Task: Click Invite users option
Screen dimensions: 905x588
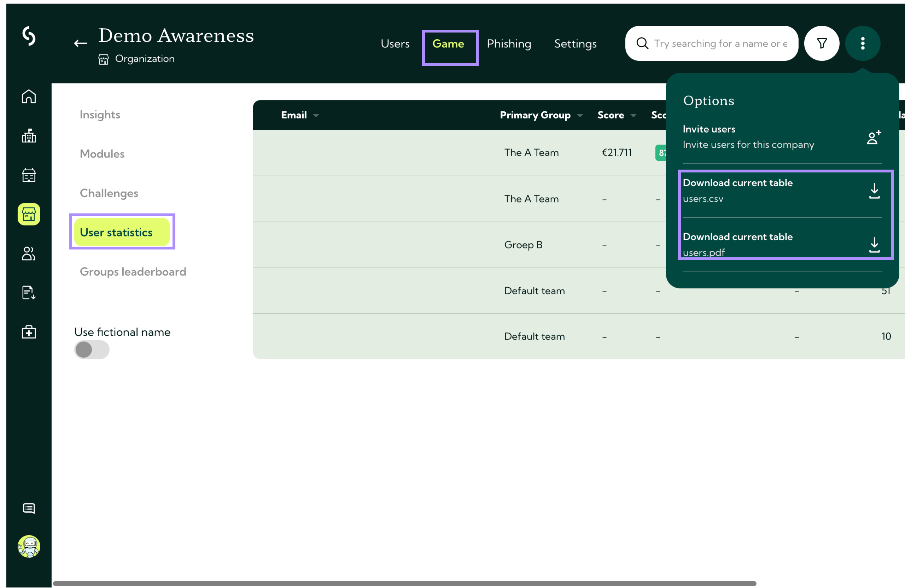Action: (x=782, y=137)
